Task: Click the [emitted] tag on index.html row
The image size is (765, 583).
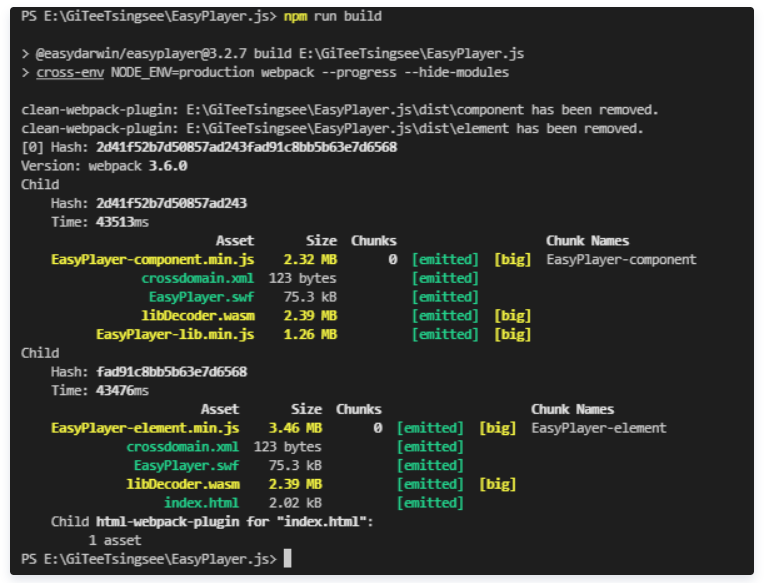Action: click(x=430, y=503)
